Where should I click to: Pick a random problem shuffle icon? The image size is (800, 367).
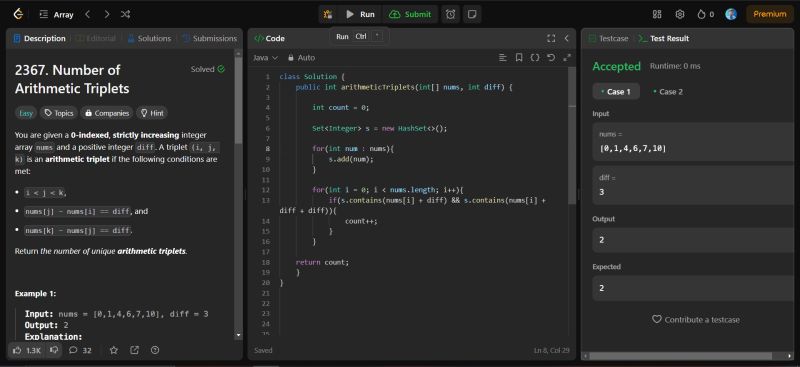[126, 15]
